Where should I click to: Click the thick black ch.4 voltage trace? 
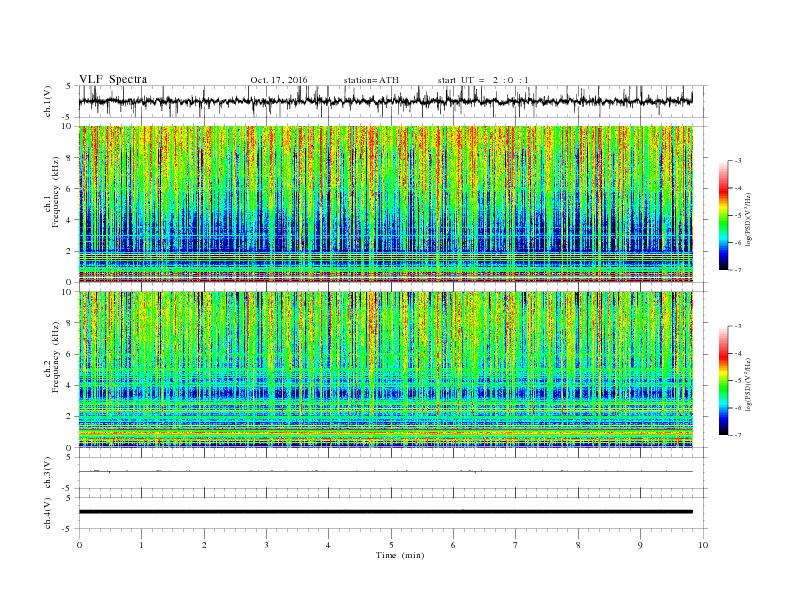coord(385,512)
